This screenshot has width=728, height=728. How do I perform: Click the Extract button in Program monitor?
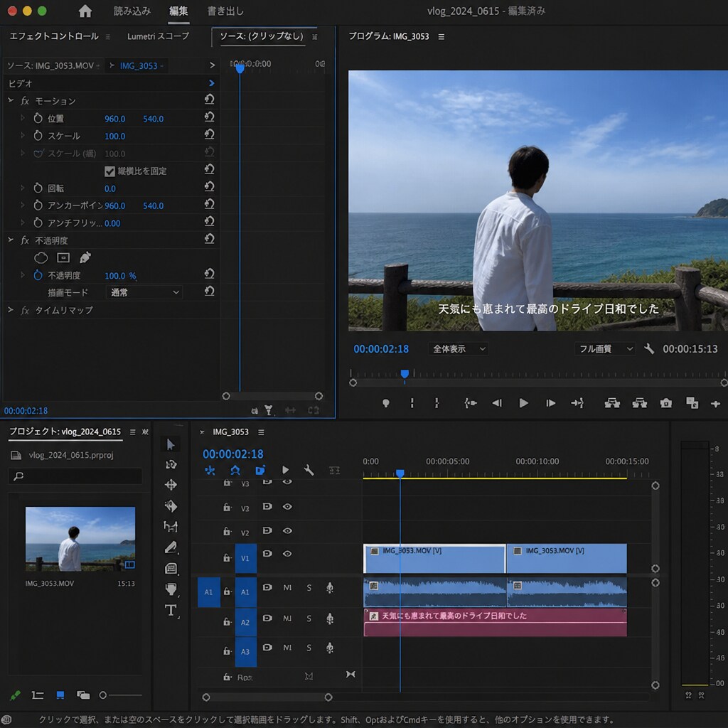coord(639,403)
